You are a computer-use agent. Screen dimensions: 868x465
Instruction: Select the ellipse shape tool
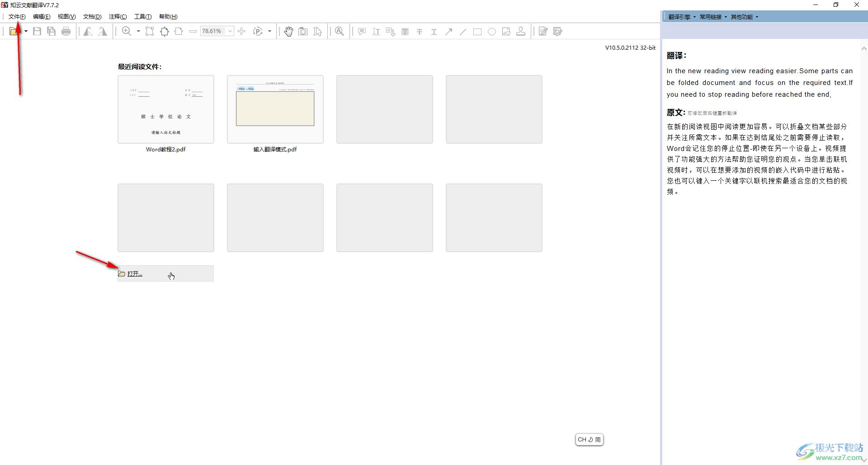(492, 31)
